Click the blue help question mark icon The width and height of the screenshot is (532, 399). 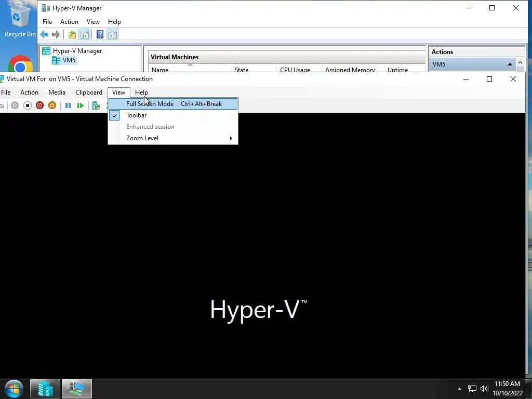100,34
